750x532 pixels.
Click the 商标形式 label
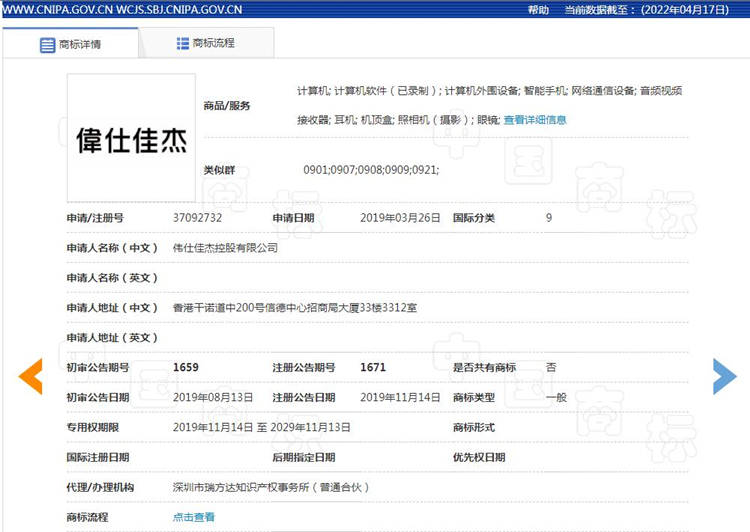click(474, 427)
